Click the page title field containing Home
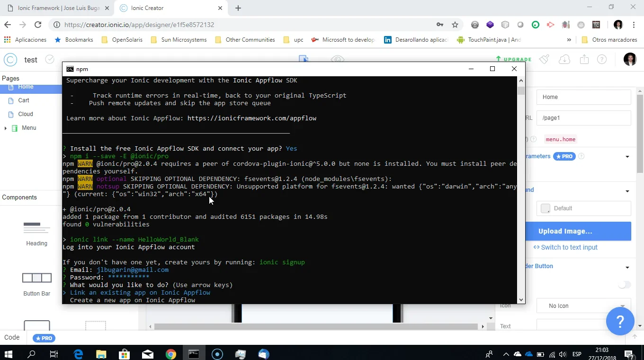This screenshot has height=360, width=644. point(583,97)
